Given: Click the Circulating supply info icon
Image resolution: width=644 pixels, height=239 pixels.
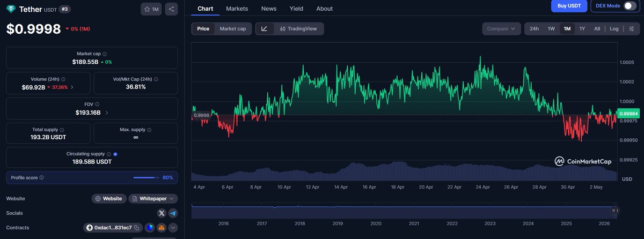Looking at the screenshot, I should click(x=109, y=154).
